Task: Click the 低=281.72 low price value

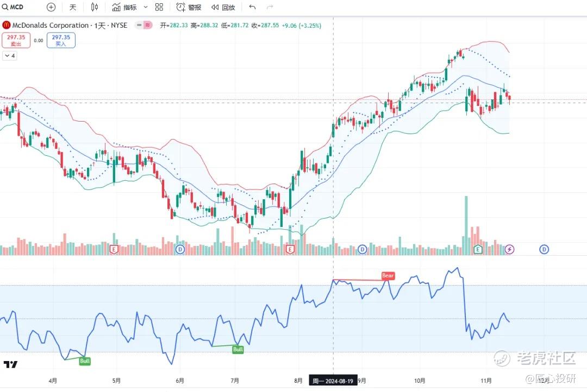Action: [235, 26]
